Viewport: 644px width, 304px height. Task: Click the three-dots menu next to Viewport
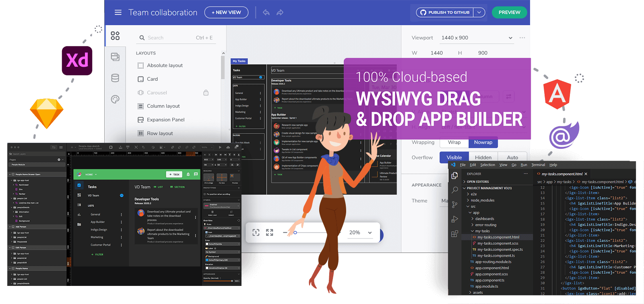coord(522,38)
